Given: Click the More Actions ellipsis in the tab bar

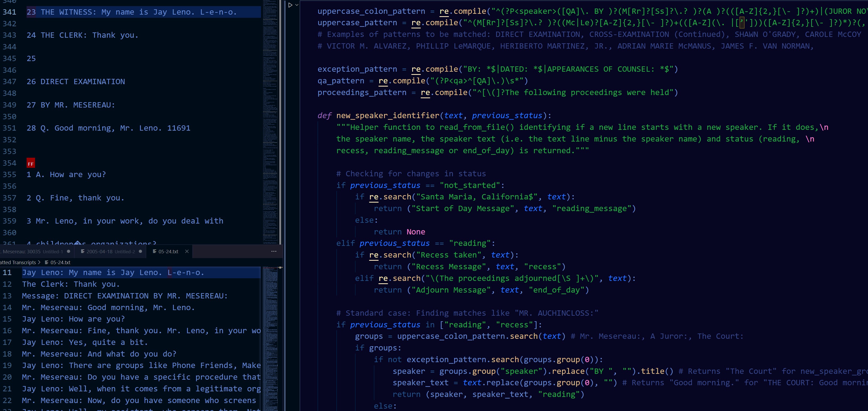Looking at the screenshot, I should (274, 251).
